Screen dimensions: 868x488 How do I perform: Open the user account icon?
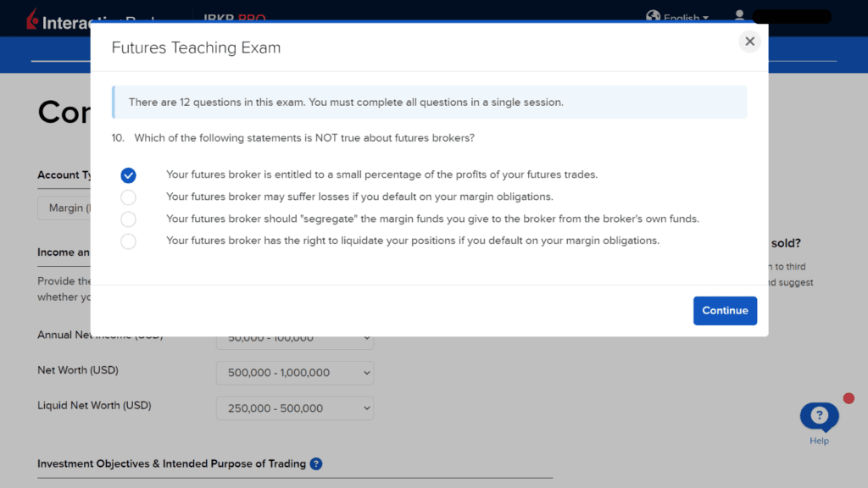[x=739, y=15]
